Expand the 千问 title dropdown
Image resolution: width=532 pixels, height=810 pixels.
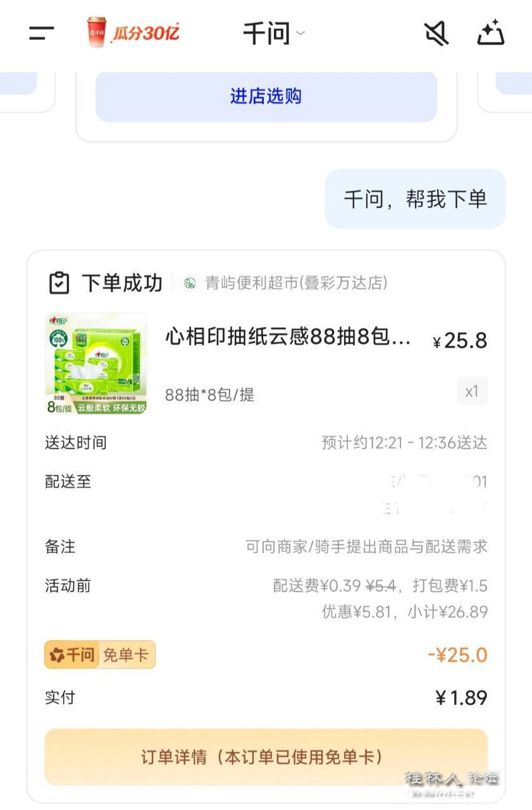click(273, 33)
